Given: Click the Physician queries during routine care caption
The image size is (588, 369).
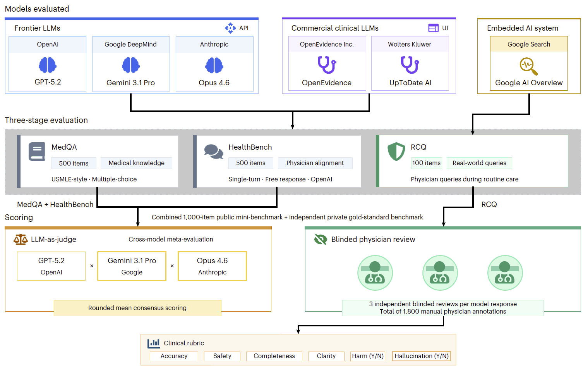Looking at the screenshot, I should coord(465,179).
